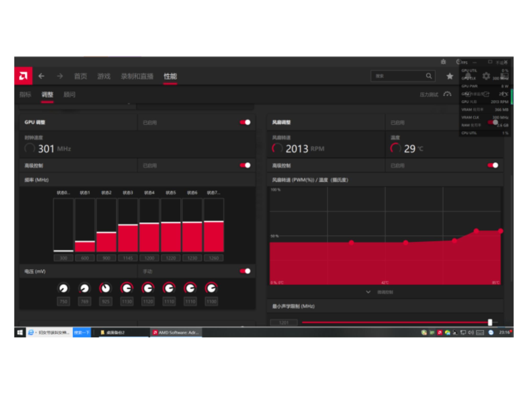
Task: Open settings gear icon
Action: pos(486,76)
